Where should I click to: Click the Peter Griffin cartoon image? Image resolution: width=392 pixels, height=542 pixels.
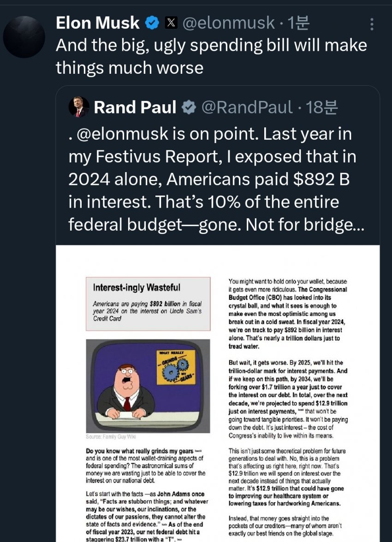coord(148,386)
